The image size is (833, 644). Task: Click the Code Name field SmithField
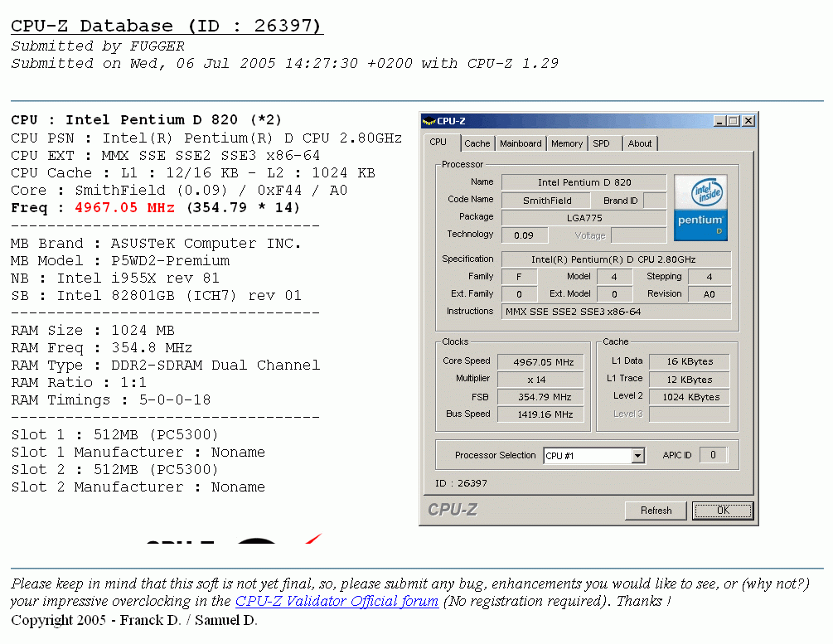546,201
